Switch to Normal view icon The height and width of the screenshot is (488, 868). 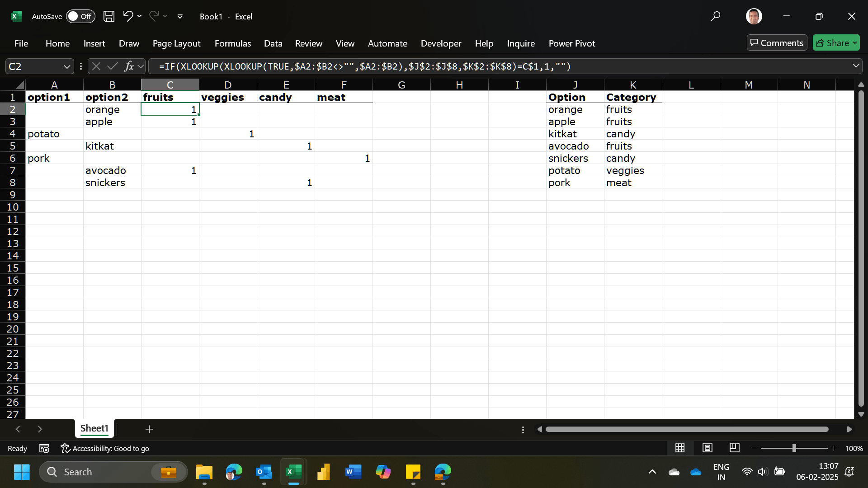(x=680, y=448)
